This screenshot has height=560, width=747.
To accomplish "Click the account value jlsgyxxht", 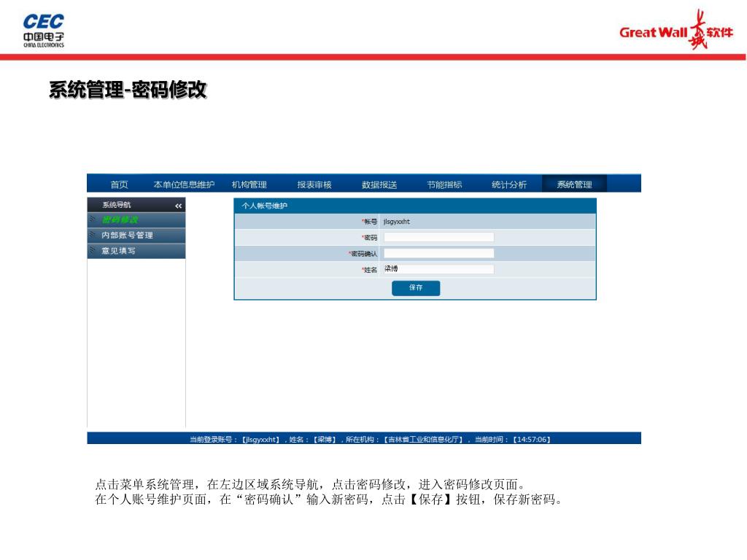I will click(x=396, y=222).
